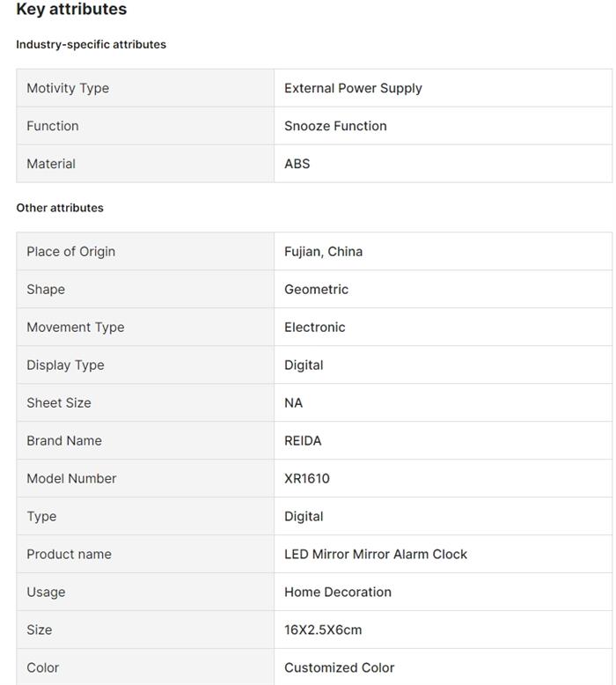
Task: Click the REIDA brand name value
Action: coord(303,441)
